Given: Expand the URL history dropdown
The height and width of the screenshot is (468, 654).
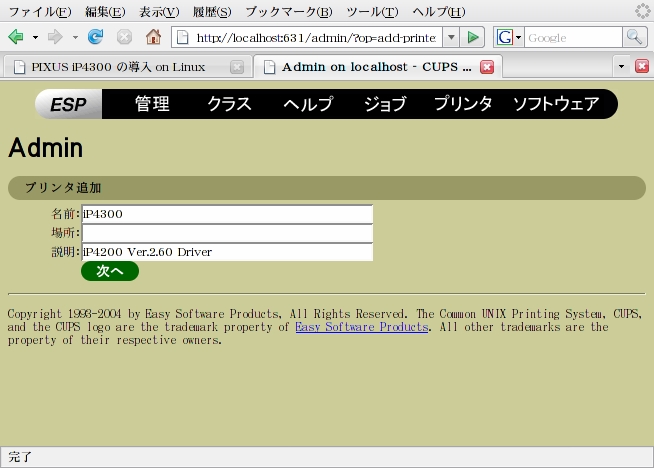Looking at the screenshot, I should (451, 38).
